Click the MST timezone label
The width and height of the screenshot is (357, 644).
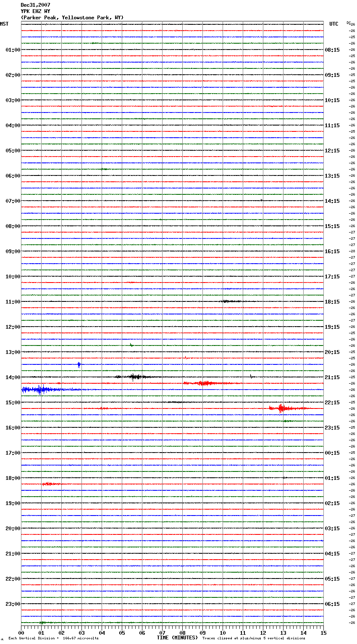(x=4, y=24)
